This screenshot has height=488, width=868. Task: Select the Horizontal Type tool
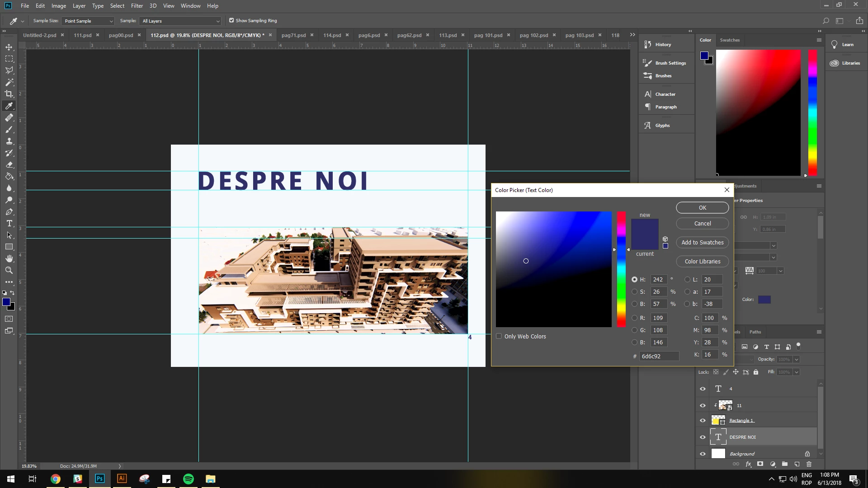point(9,224)
